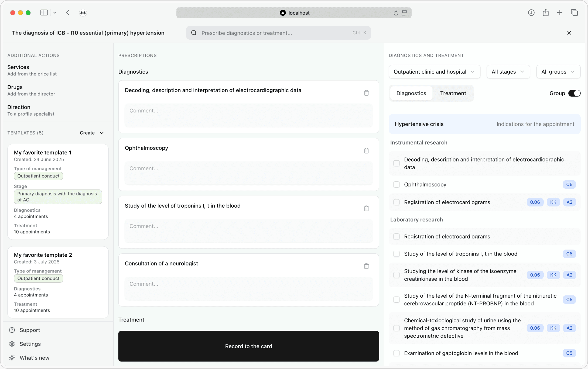Remove the Consultation of a neurologist prescription
The width and height of the screenshot is (588, 369).
click(366, 266)
